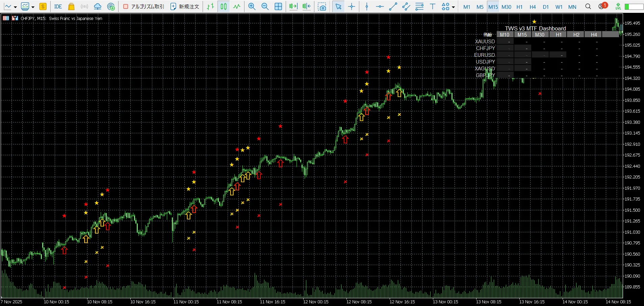Image resolution: width=644 pixels, height=306 pixels.
Task: Click the M10 dashboard column header
Action: click(505, 34)
